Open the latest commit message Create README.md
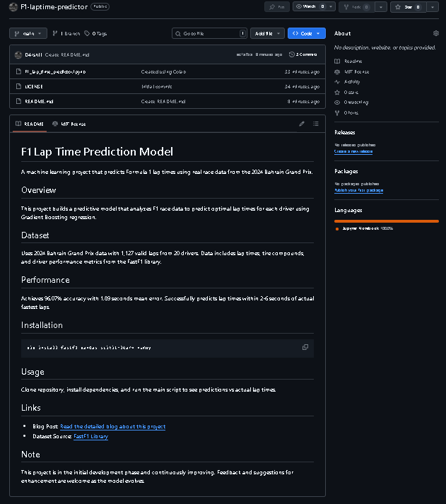Viewport: 446px width, 504px height. pos(67,54)
